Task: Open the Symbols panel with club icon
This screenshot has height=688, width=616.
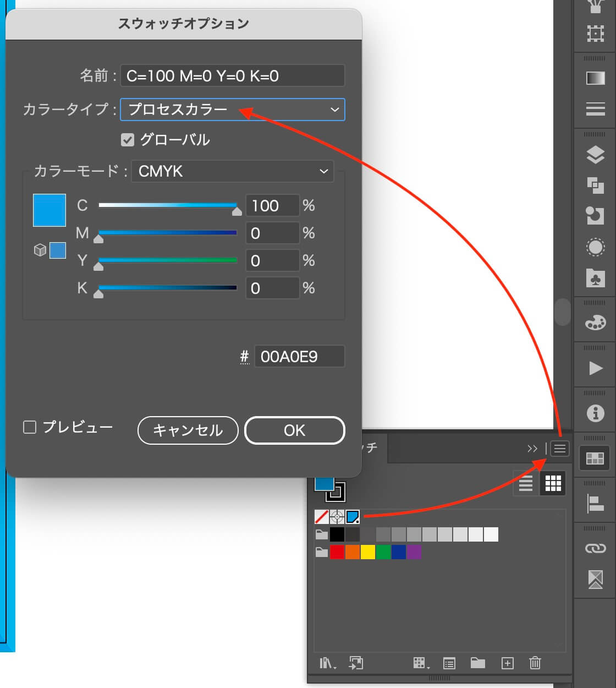Action: pos(595,277)
